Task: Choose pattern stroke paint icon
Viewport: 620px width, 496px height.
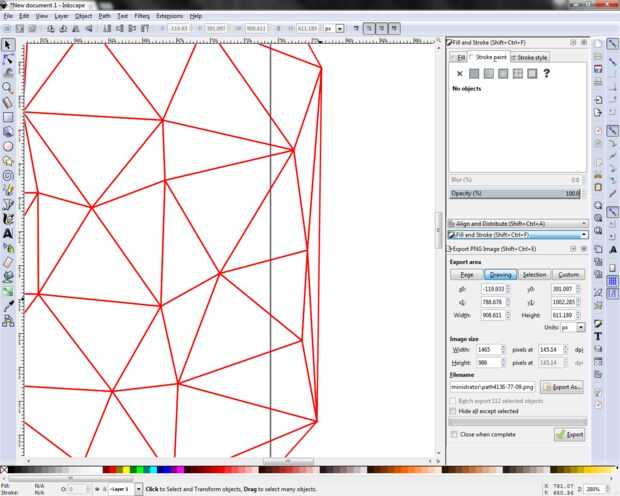Action: click(x=518, y=74)
